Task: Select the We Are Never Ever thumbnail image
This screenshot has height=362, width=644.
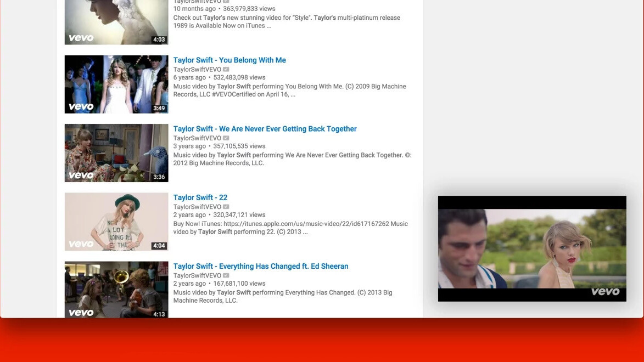Action: [116, 152]
